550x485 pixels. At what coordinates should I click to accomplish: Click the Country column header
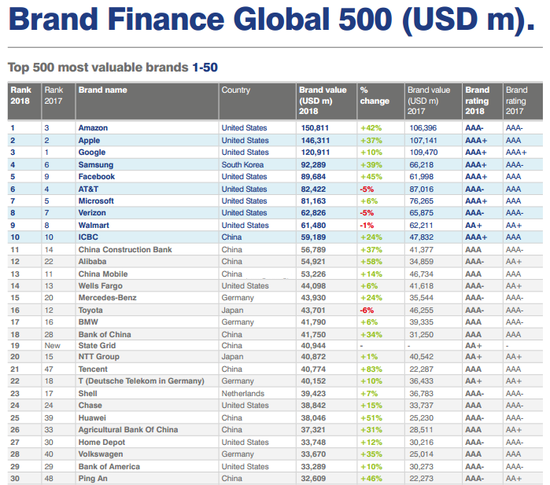tap(236, 90)
